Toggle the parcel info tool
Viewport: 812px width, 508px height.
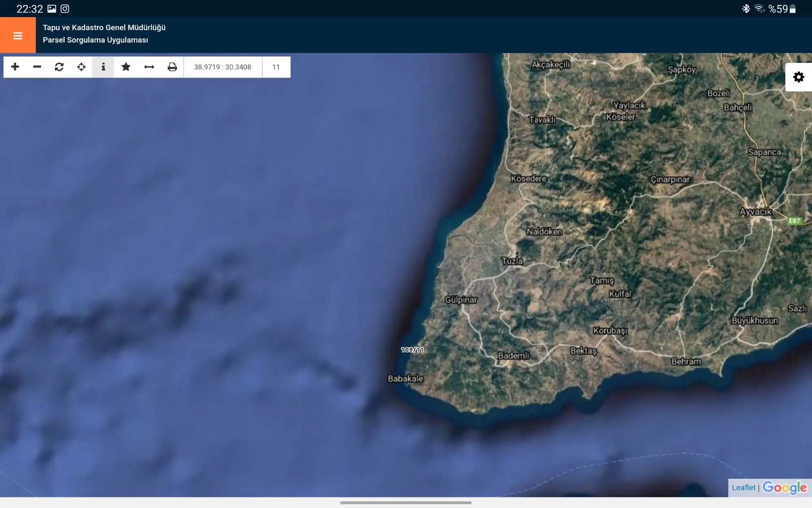tap(103, 67)
